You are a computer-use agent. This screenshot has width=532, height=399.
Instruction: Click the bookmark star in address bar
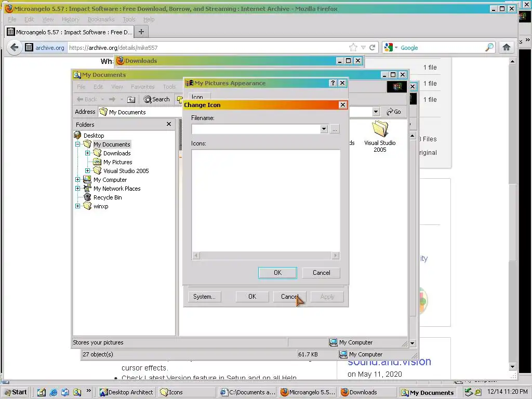(353, 47)
